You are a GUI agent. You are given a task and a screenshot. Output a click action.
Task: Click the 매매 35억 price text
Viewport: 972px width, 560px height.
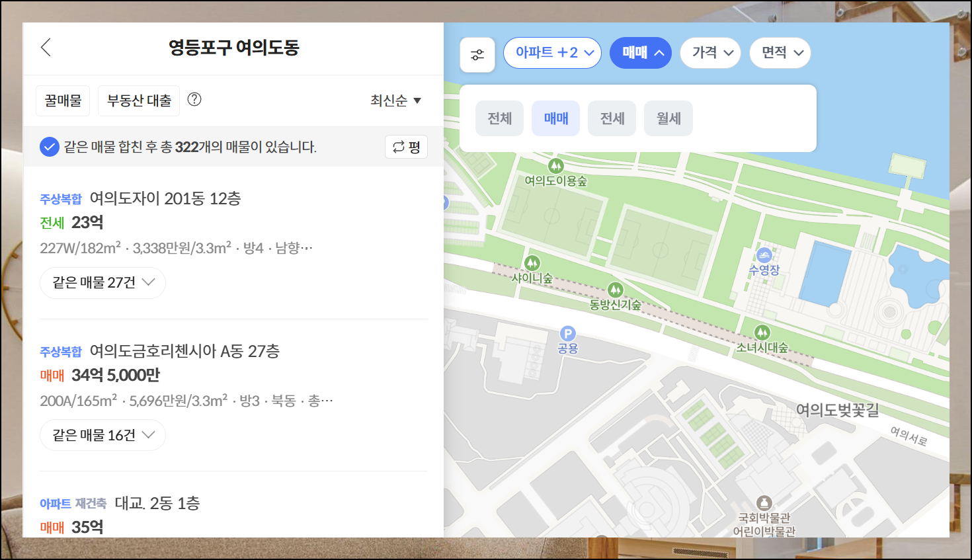[71, 527]
